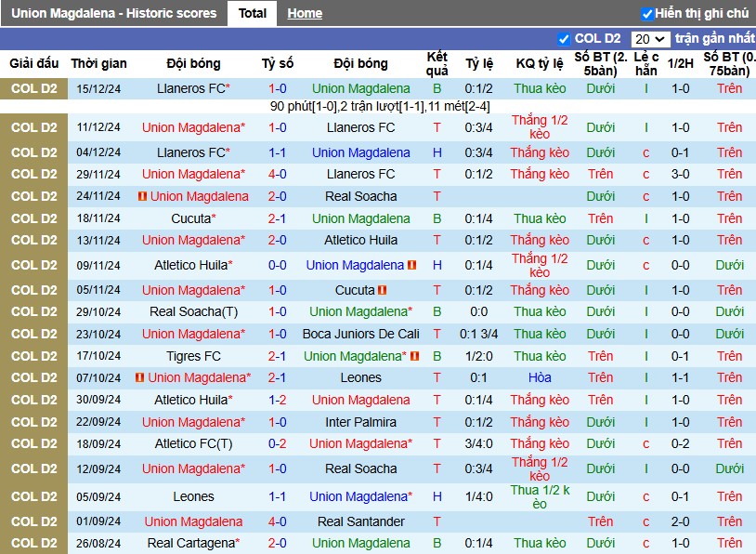Viewport: 756px width, 554px height.
Task: Toggle the COL D2 league filter checkbox
Action: click(563, 39)
